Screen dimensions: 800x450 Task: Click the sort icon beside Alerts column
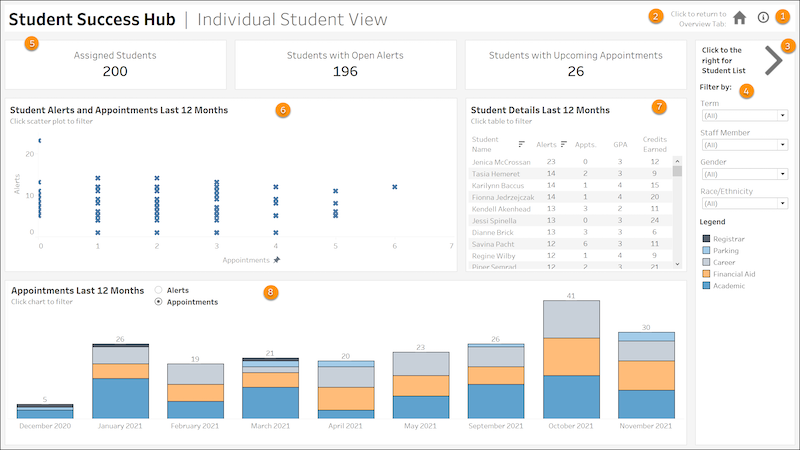[x=563, y=144]
